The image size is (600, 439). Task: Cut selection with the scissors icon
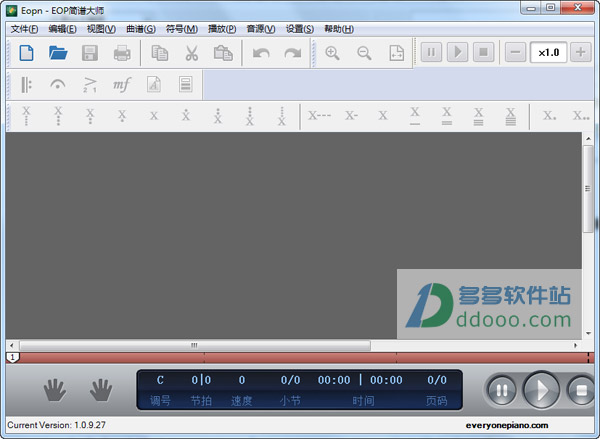pos(192,53)
